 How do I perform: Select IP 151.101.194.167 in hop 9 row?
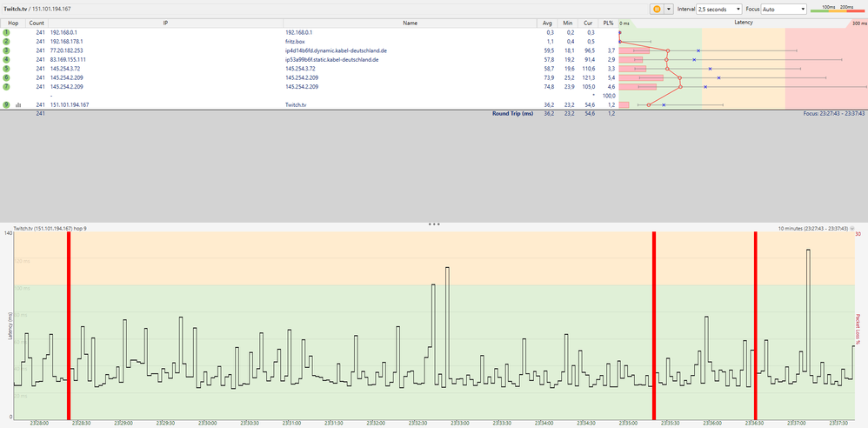coord(70,104)
